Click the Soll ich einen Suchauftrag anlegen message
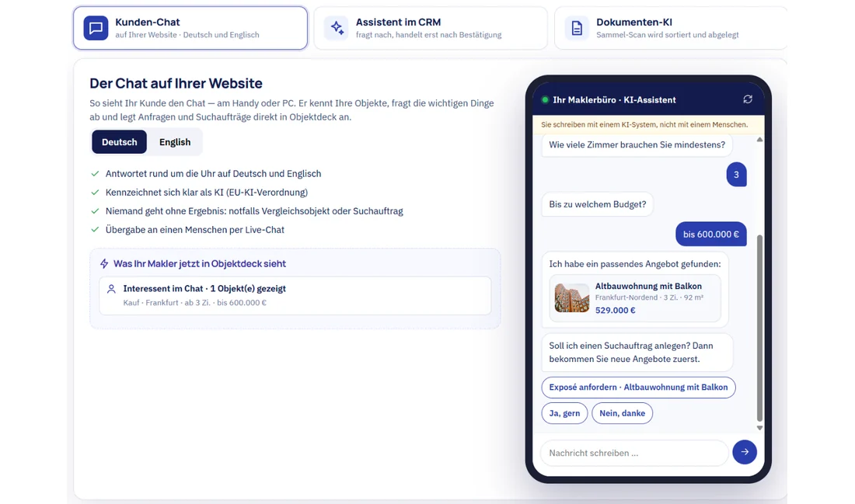855x504 pixels. click(637, 353)
